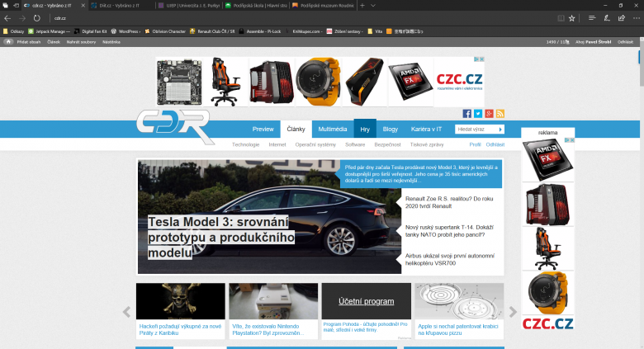Open reading view book icon
644x349 pixels.
pyautogui.click(x=561, y=18)
